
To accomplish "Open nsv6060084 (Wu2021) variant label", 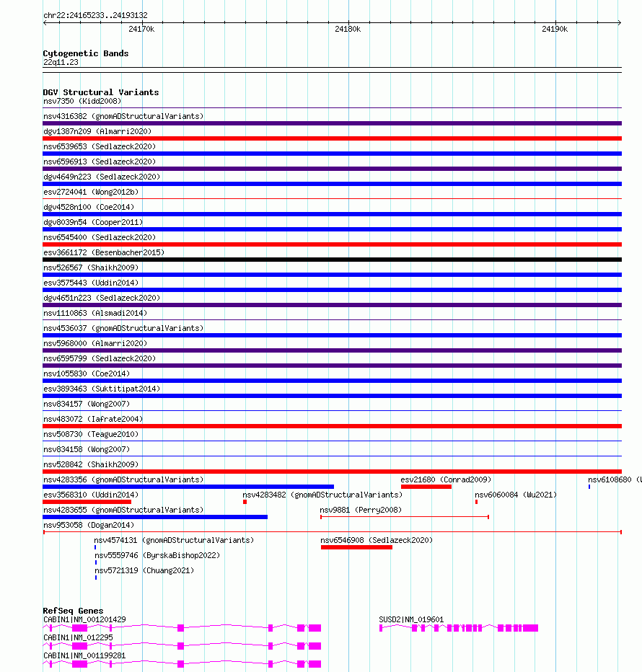I will 516,495.
